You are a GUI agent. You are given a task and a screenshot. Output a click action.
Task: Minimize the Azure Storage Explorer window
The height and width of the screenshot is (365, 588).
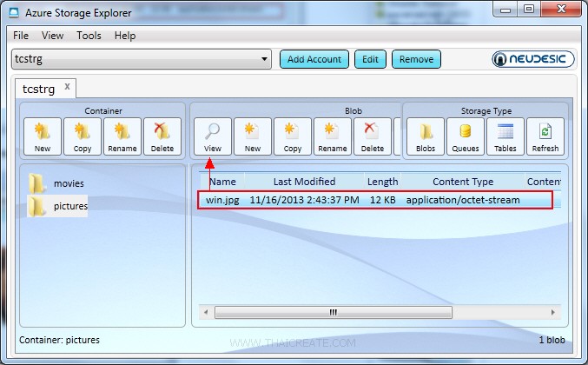[x=505, y=9]
